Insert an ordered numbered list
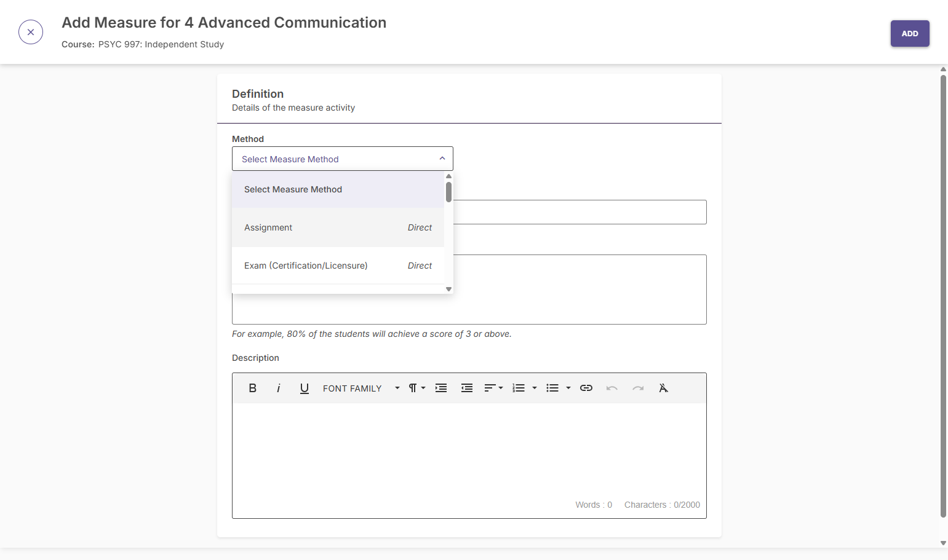948x560 pixels. pyautogui.click(x=519, y=388)
